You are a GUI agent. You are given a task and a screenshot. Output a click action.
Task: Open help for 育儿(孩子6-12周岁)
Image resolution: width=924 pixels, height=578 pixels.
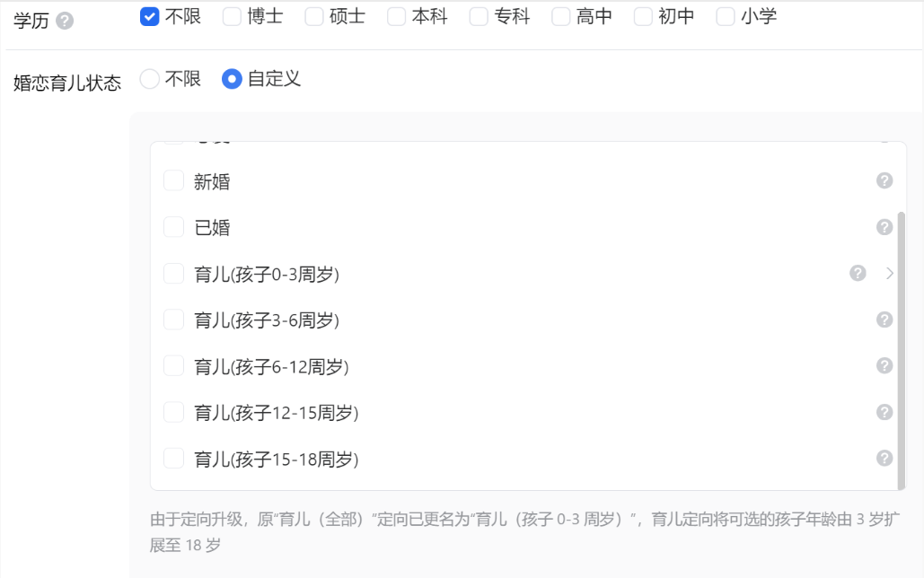click(884, 365)
